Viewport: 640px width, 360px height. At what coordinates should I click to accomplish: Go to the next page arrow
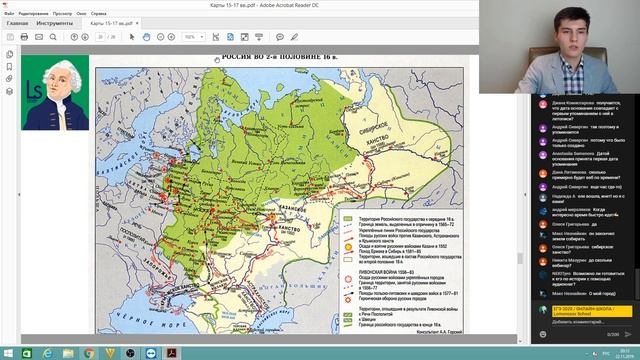pyautogui.click(x=85, y=37)
